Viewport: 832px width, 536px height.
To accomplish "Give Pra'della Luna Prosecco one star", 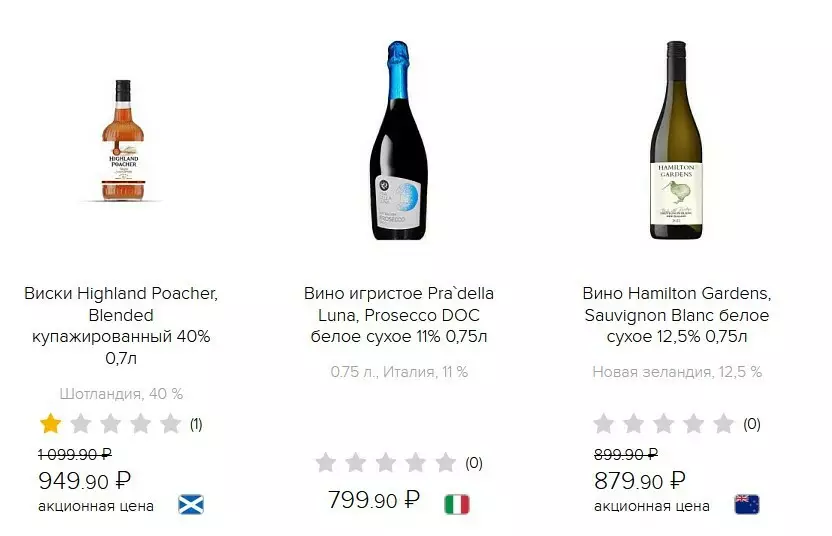I will pos(326,463).
